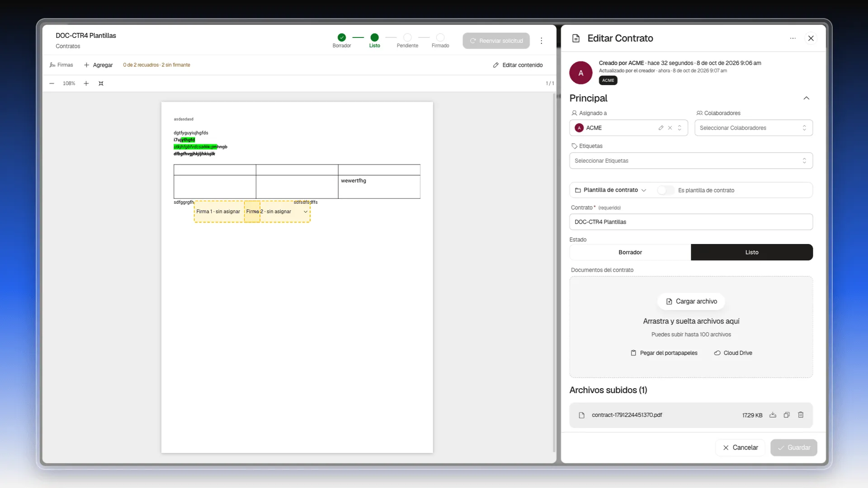868x488 pixels.
Task: Click the Contrato name input field
Action: click(x=691, y=222)
